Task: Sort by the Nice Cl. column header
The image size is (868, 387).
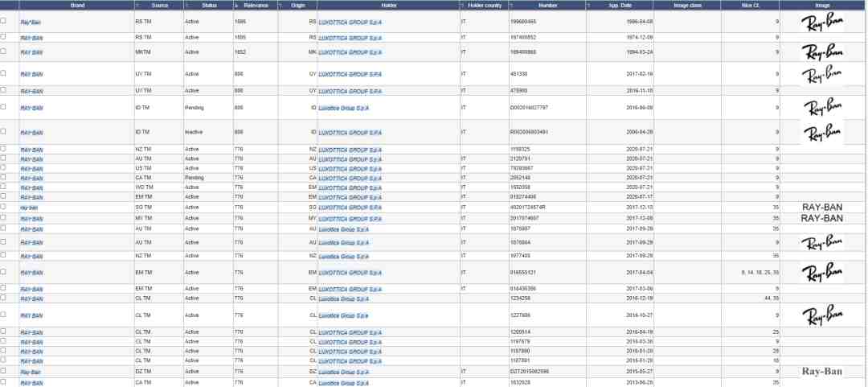Action: tap(750, 5)
